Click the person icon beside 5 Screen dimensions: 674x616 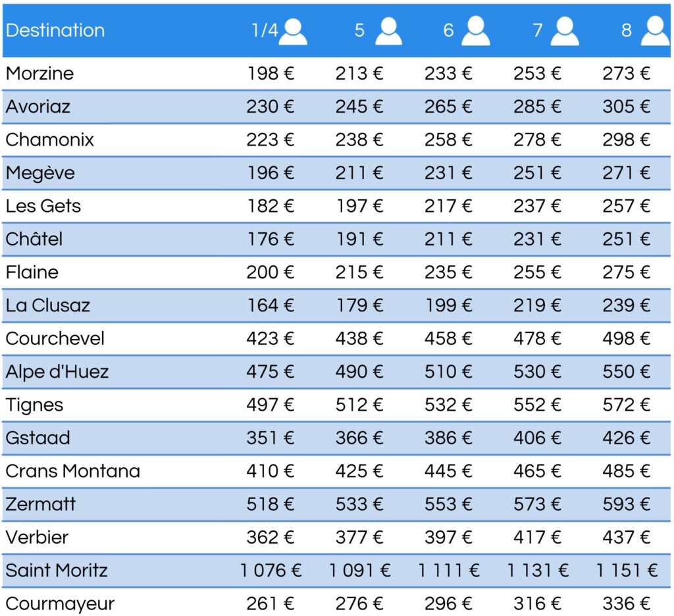coord(388,32)
